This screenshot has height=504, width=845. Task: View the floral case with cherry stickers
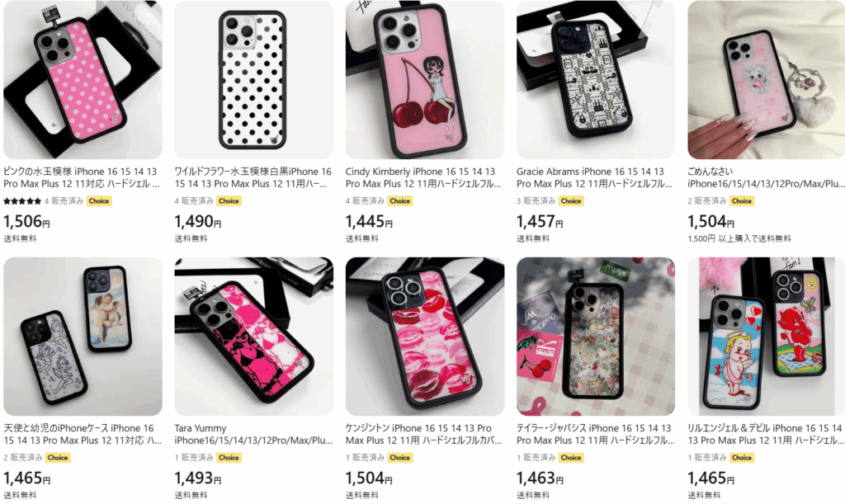(596, 337)
